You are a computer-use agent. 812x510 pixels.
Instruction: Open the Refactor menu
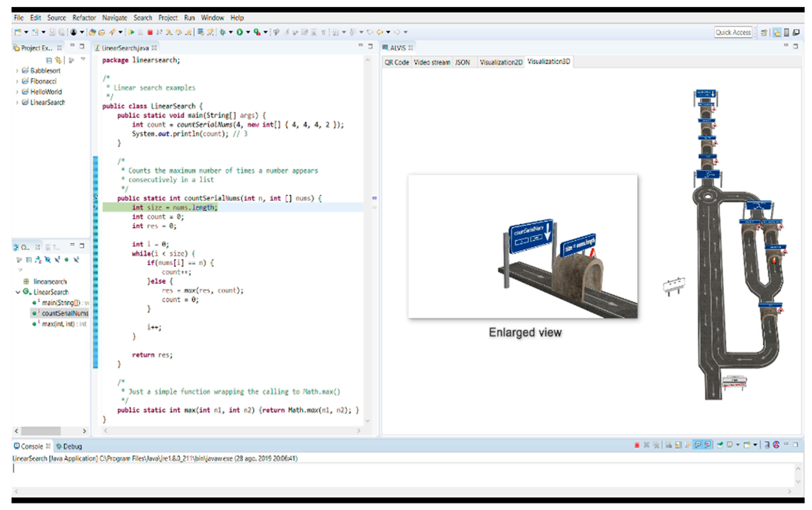[84, 18]
